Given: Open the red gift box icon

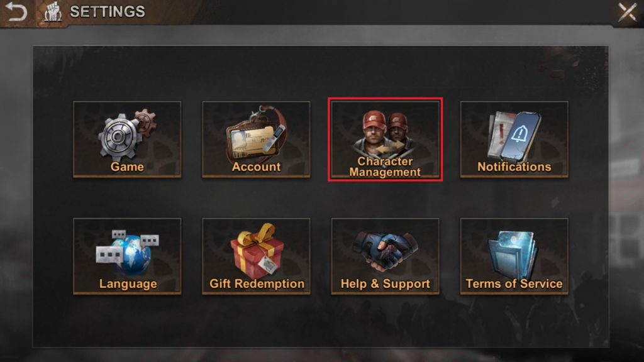Looking at the screenshot, I should [x=257, y=250].
